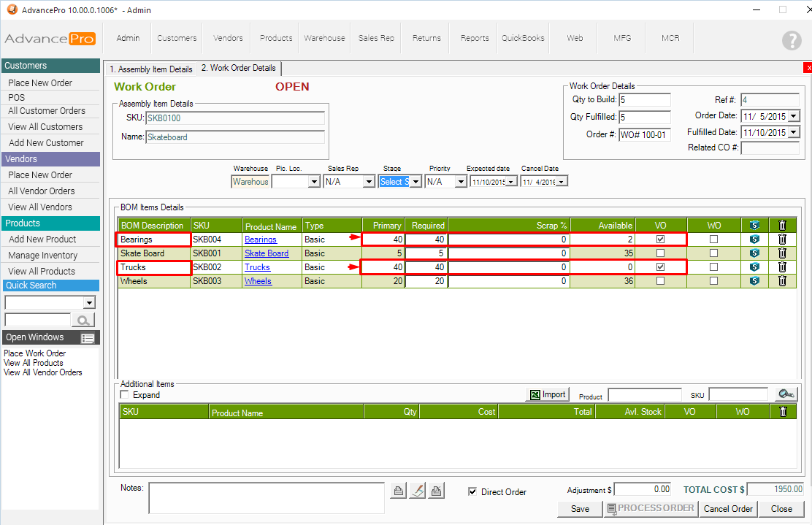
Task: Open the Skate Board product link
Action: click(267, 253)
